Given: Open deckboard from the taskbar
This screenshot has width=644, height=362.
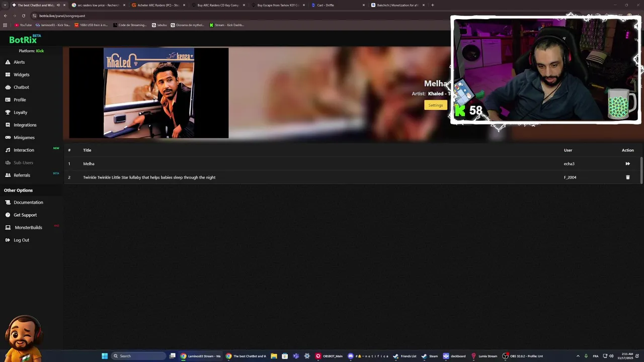Looking at the screenshot, I should [x=454, y=356].
